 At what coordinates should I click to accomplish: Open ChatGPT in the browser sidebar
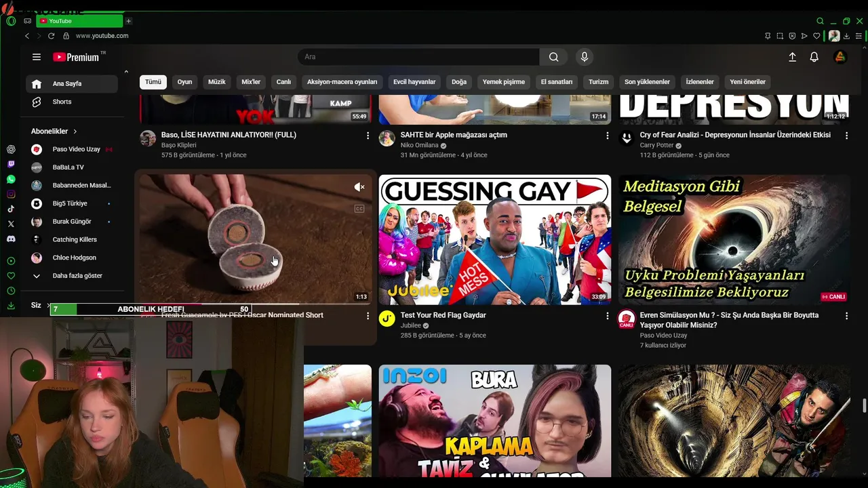click(11, 149)
